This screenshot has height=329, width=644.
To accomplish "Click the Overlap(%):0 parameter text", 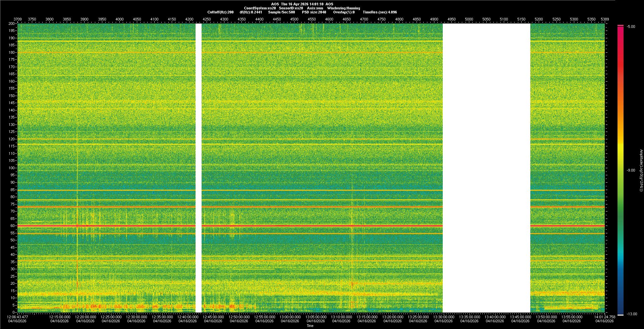I will 344,12.
